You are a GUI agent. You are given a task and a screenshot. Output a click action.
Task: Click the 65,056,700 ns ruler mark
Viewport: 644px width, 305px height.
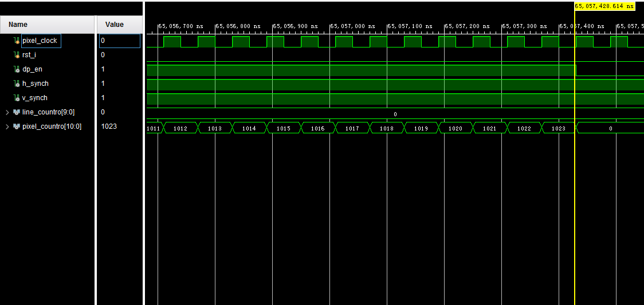click(180, 26)
